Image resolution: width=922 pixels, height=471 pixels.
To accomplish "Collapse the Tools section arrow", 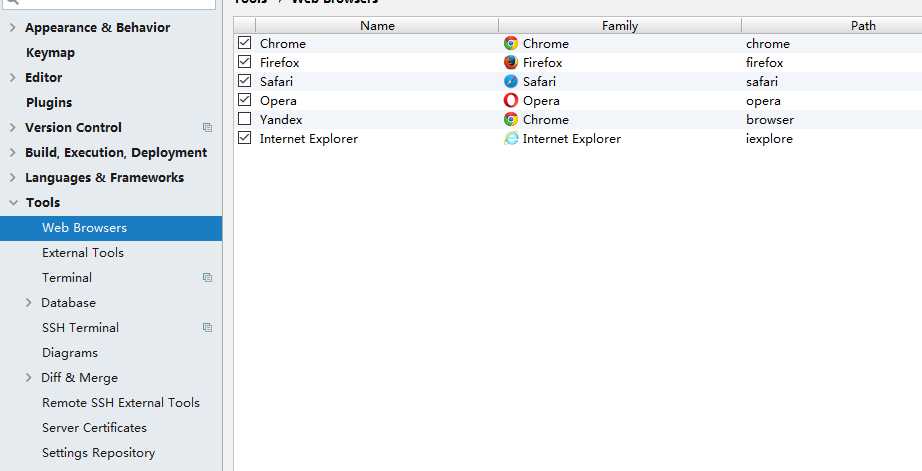I will pos(13,203).
